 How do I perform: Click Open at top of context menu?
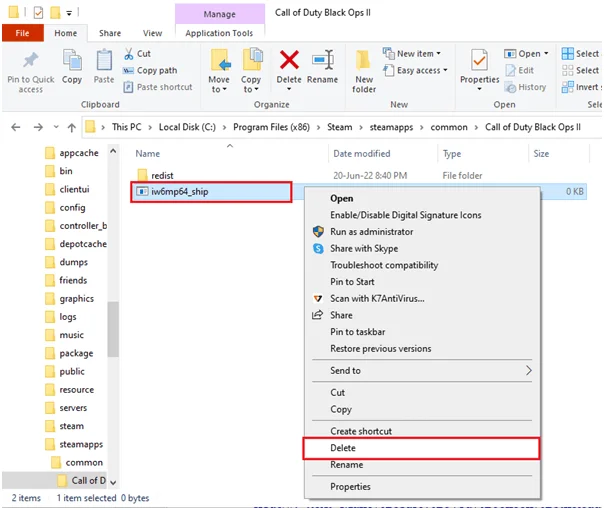pyautogui.click(x=421, y=199)
